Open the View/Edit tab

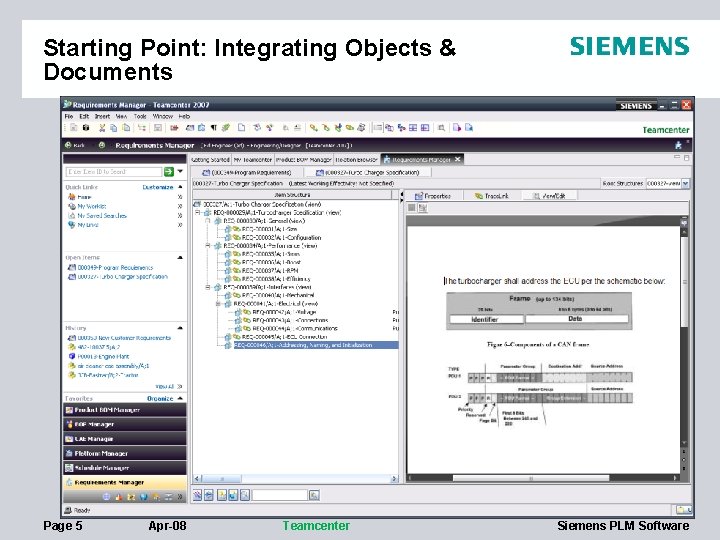[x=550, y=196]
